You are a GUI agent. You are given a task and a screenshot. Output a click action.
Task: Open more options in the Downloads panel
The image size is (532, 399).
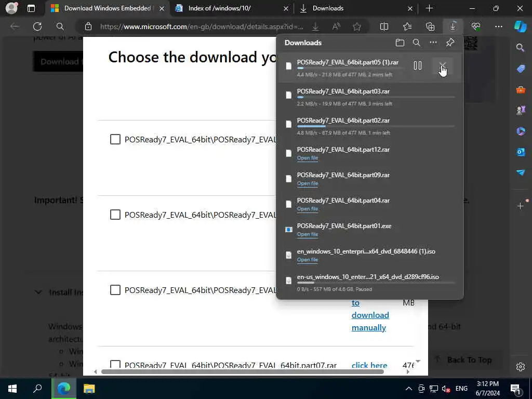coord(433,43)
